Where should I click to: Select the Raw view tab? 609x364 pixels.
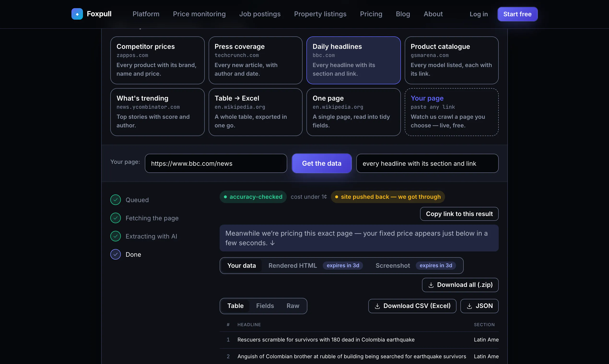293,306
